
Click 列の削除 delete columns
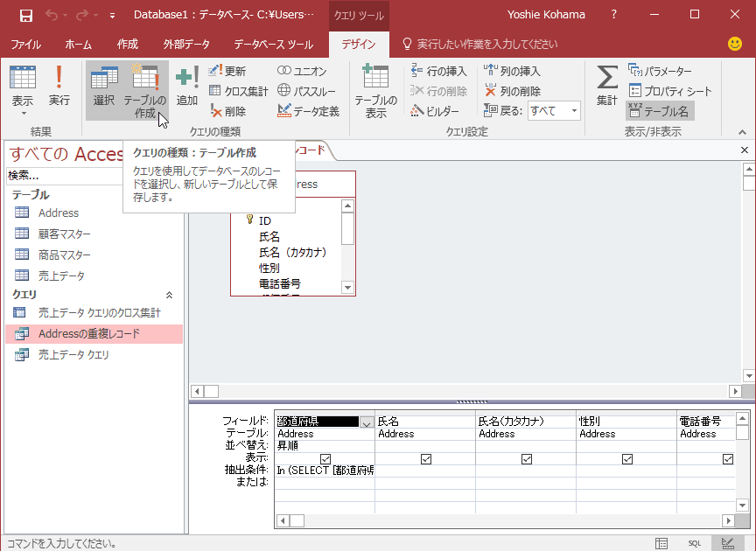512,91
